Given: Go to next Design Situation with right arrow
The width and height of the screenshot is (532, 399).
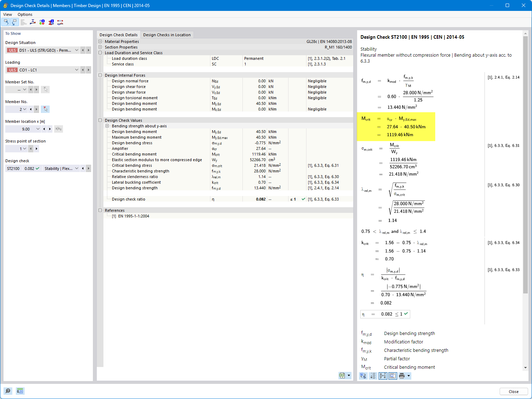Looking at the screenshot, I should pos(89,50).
